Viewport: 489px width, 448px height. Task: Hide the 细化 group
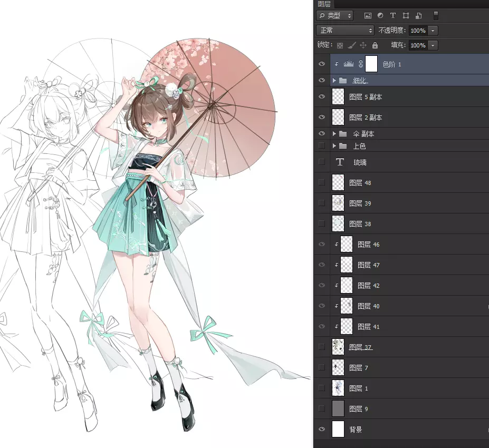[x=322, y=81]
